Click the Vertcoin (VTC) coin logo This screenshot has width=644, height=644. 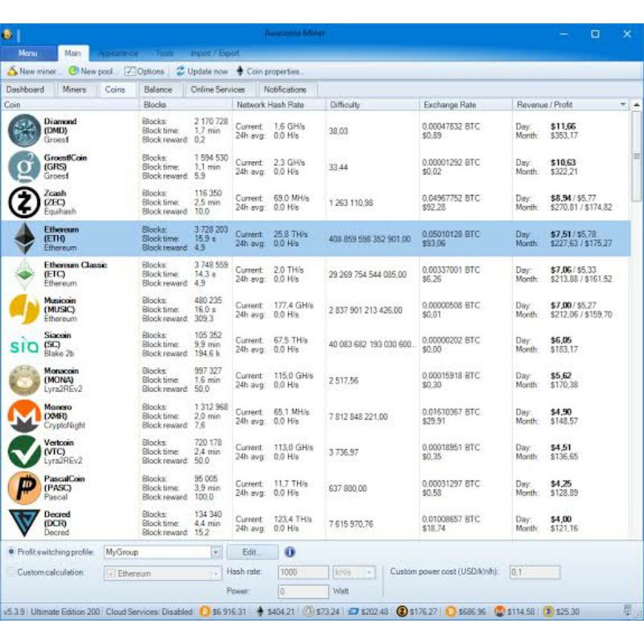[x=24, y=452]
